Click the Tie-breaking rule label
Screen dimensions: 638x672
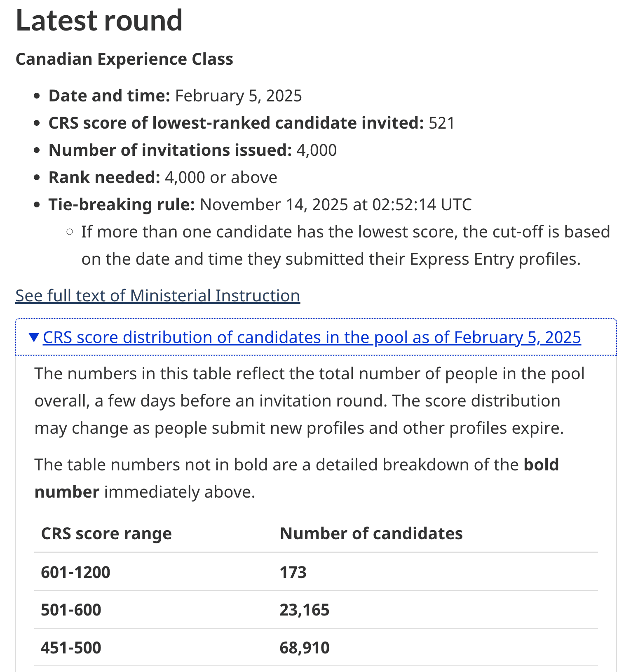click(122, 204)
